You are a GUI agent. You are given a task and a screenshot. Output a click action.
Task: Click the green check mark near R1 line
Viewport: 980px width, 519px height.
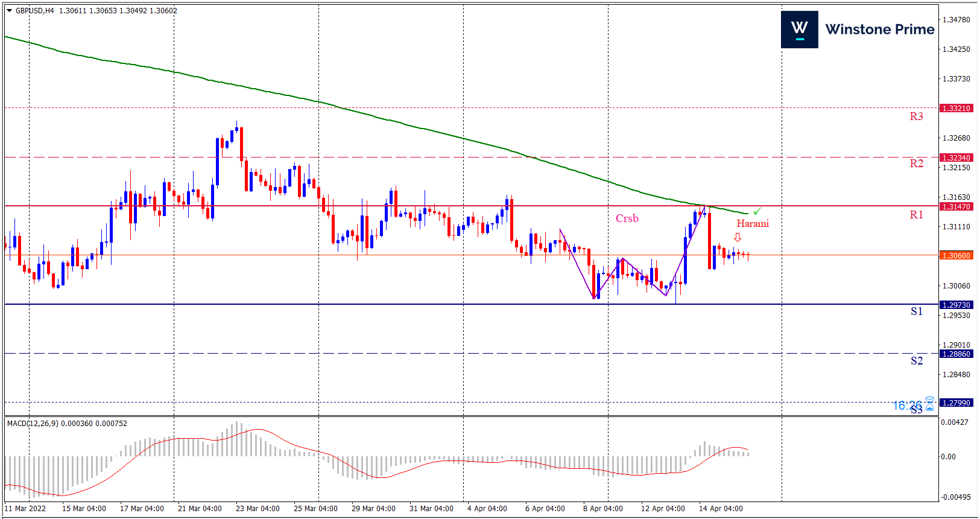757,211
